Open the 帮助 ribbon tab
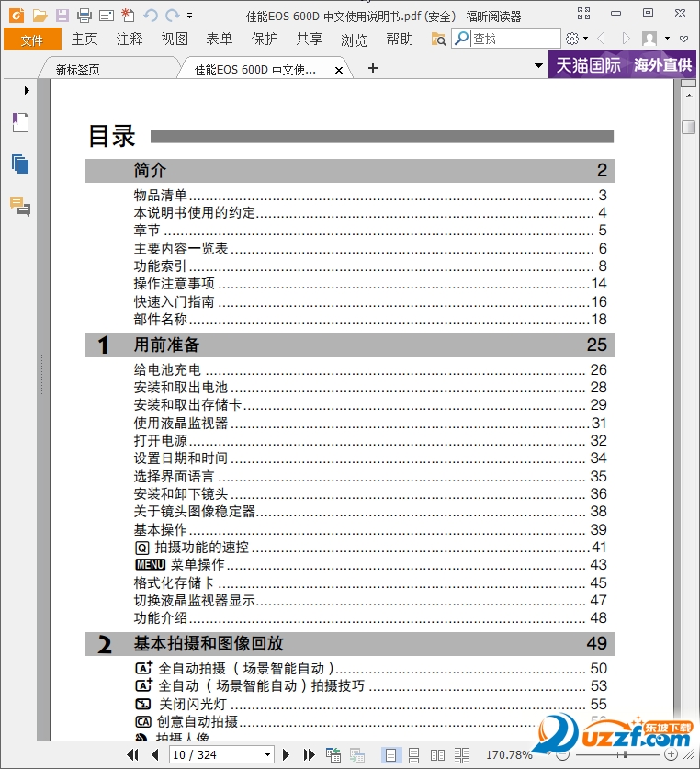Image resolution: width=700 pixels, height=769 pixels. click(400, 39)
